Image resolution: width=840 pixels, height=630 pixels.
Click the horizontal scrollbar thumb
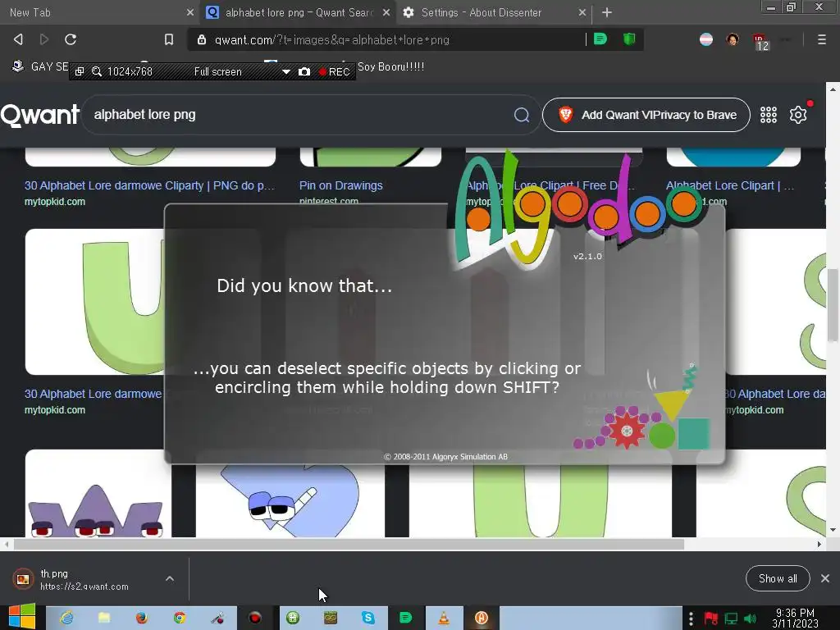pos(349,545)
